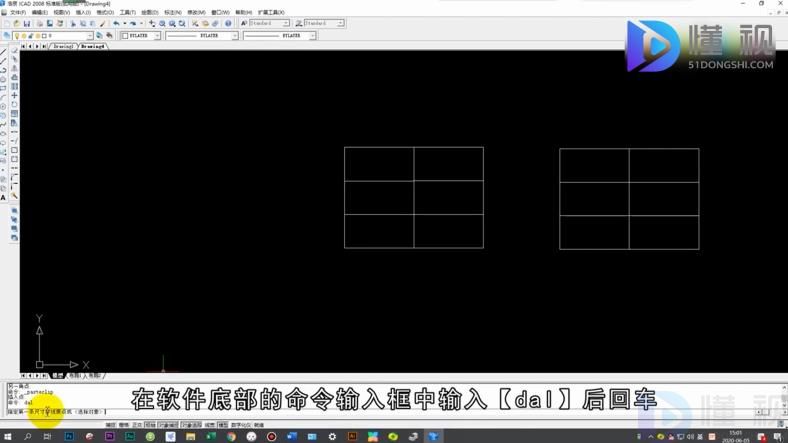Open Windows Settings gear in taskbar
This screenshot has width=788, height=443.
click(332, 436)
